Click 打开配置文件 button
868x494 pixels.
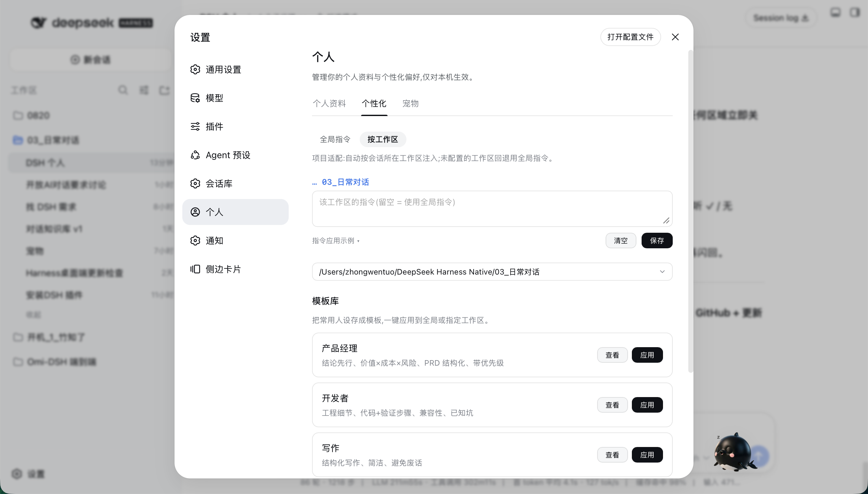point(630,37)
